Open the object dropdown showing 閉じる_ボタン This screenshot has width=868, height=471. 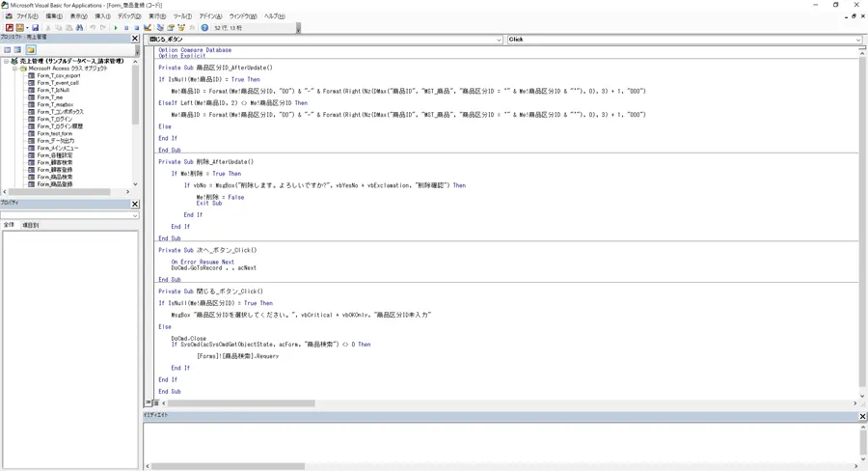(x=499, y=40)
